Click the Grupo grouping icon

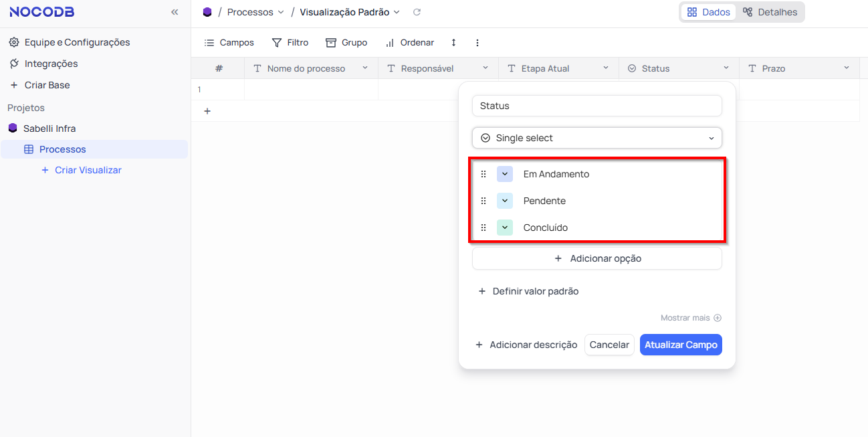click(330, 42)
